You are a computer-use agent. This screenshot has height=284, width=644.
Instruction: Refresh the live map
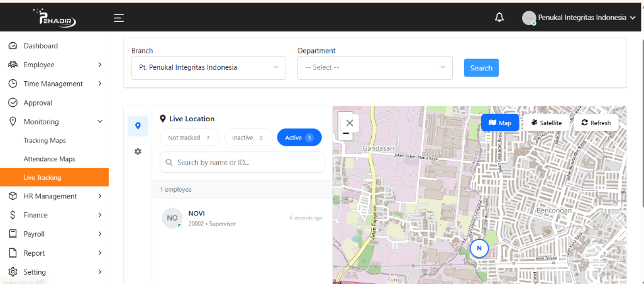[x=596, y=123]
